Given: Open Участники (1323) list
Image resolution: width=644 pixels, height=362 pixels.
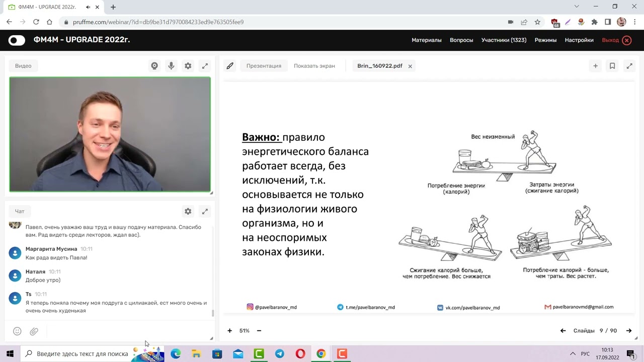Looking at the screenshot, I should pos(504,40).
